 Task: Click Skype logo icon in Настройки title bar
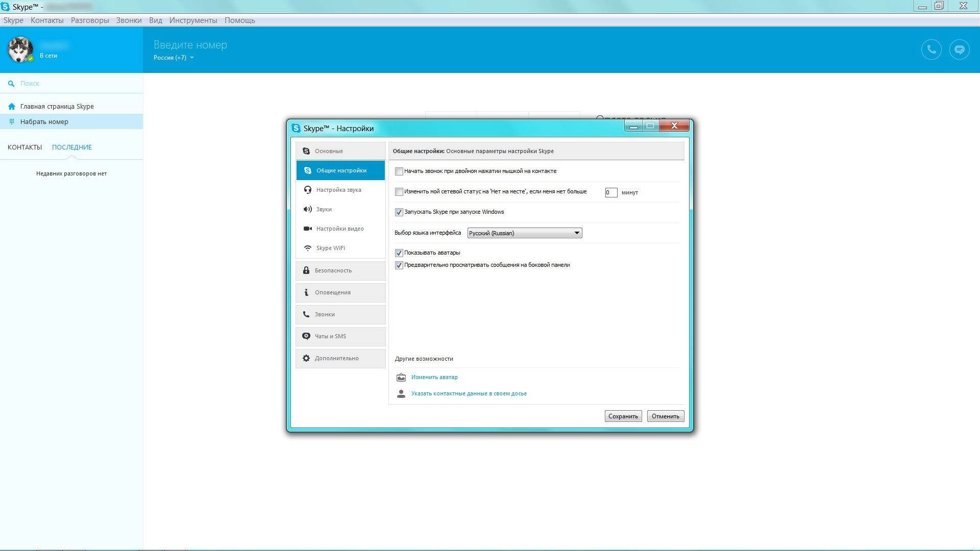296,128
